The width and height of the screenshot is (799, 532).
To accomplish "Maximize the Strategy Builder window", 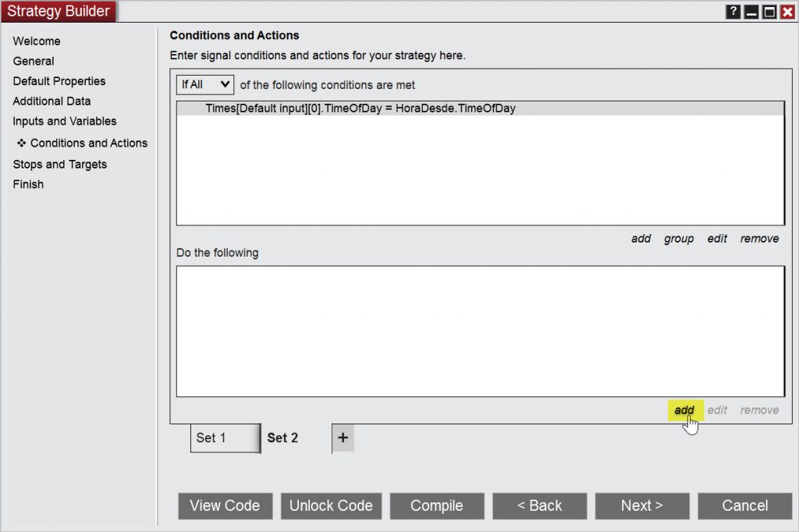I will pyautogui.click(x=769, y=11).
